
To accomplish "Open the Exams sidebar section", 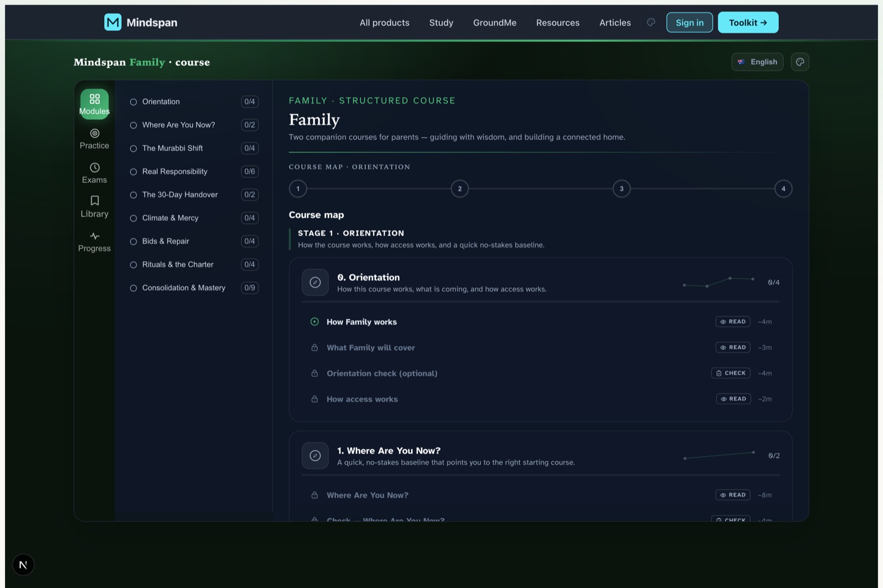I will pos(94,173).
